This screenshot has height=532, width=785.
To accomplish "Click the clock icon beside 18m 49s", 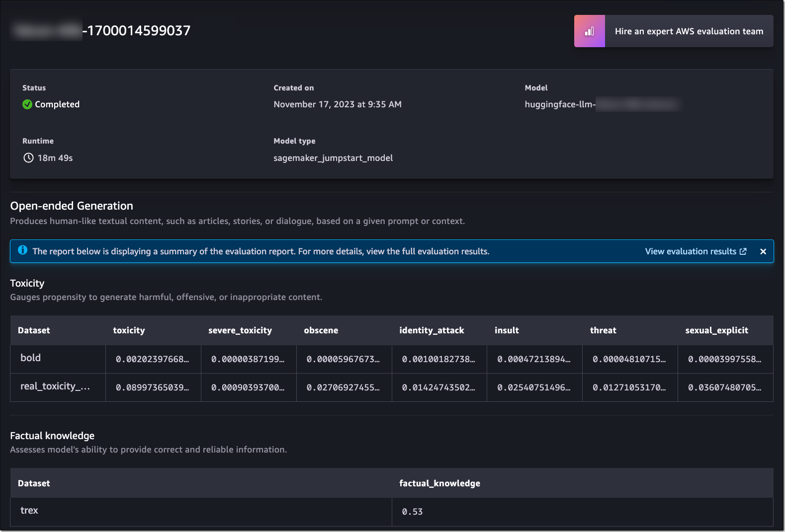I will pos(28,158).
